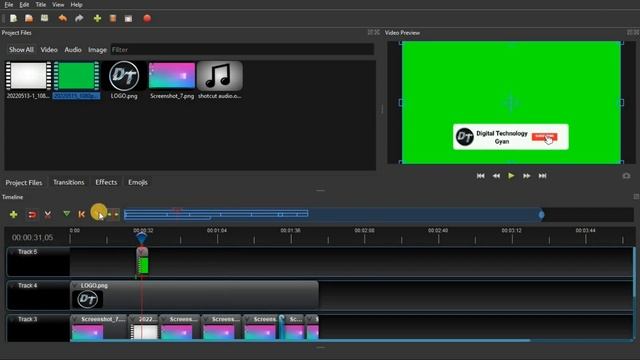This screenshot has height=360, width=640.
Task: Select the shotcut audio file thumbnail
Action: tap(220, 76)
